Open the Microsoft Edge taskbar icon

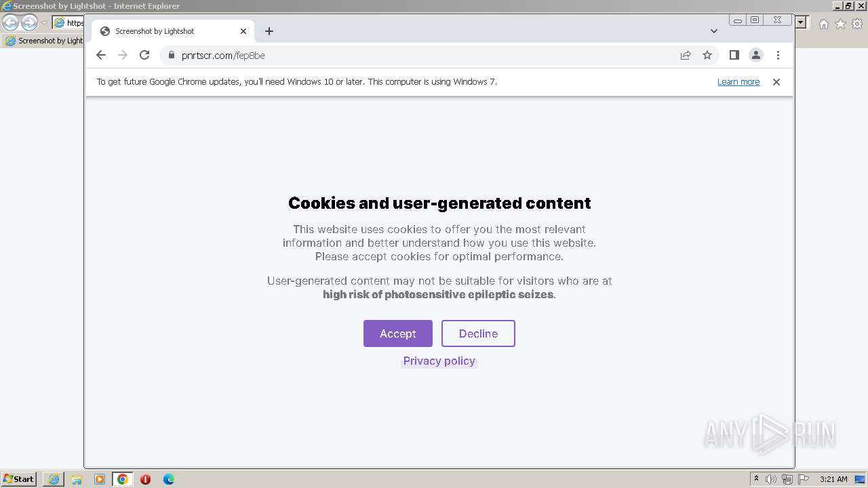[168, 479]
